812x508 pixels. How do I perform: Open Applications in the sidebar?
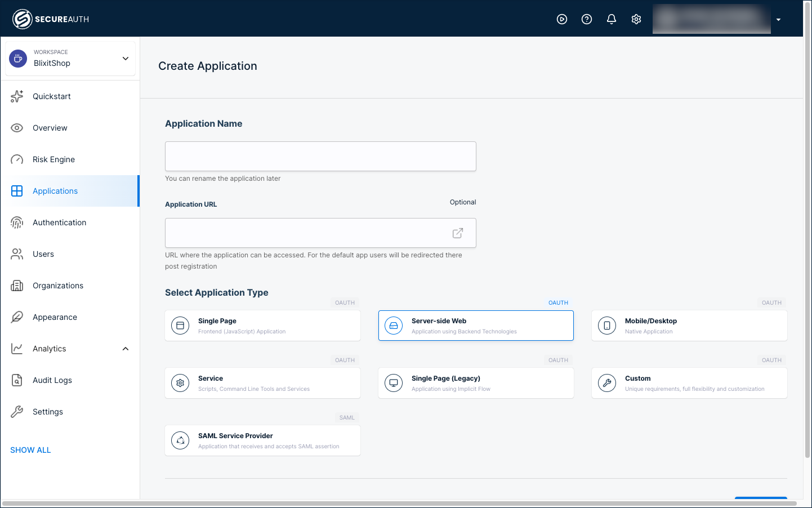[x=70, y=191]
